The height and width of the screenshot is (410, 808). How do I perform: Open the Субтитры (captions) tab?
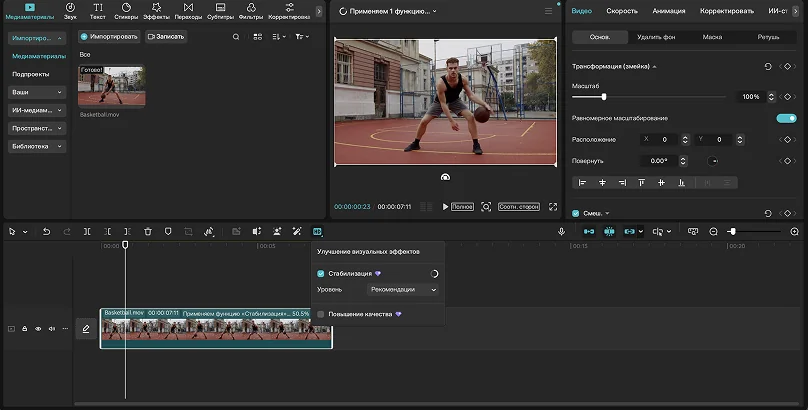(x=221, y=11)
